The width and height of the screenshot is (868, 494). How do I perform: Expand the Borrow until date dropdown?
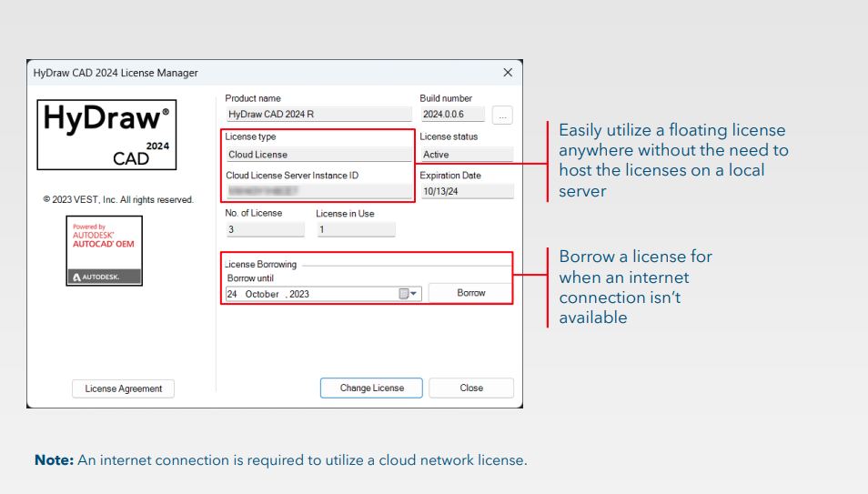click(x=409, y=294)
